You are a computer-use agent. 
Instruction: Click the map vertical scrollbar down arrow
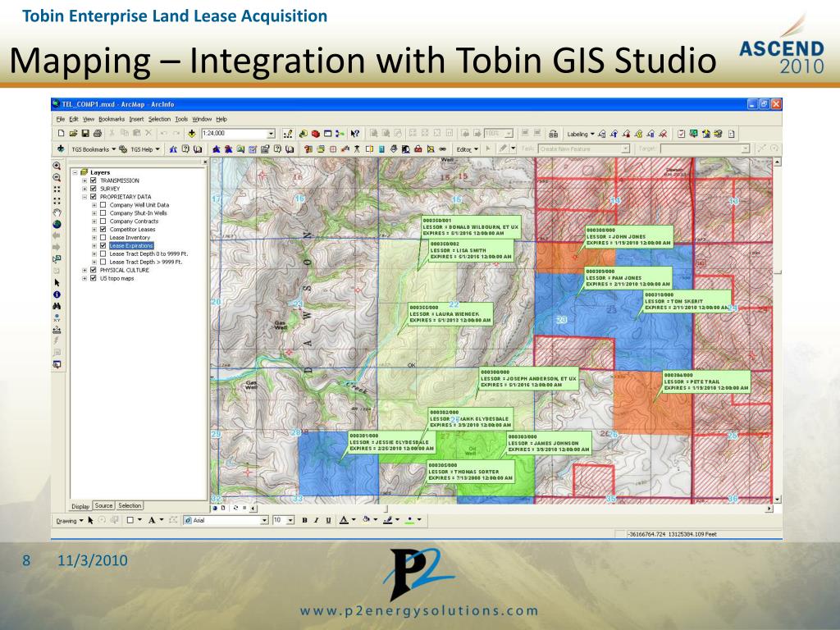pyautogui.click(x=778, y=500)
